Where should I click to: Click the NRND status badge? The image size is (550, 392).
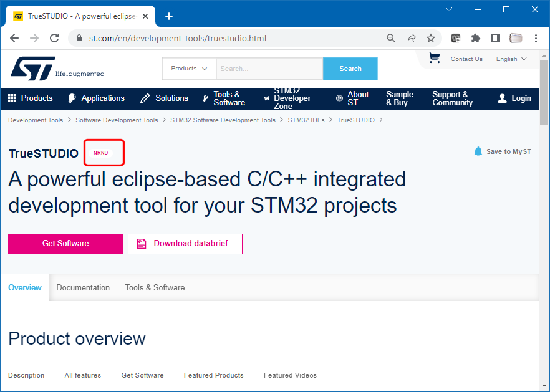pos(100,153)
